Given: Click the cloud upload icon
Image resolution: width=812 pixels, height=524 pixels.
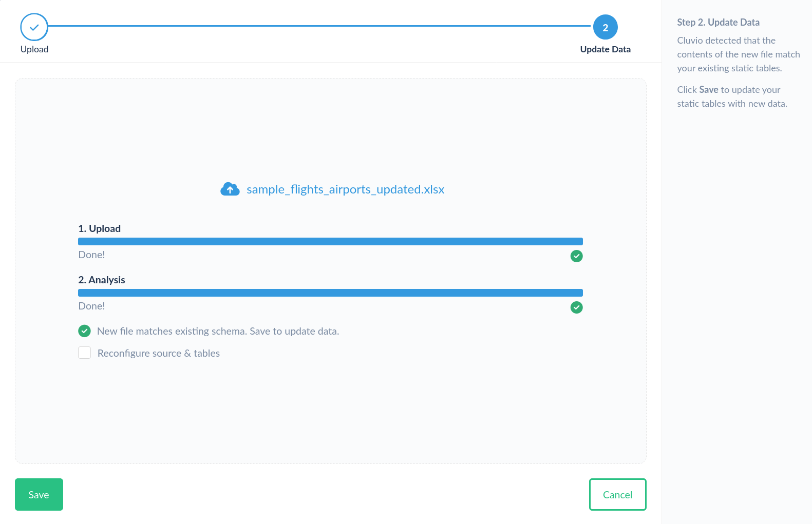Looking at the screenshot, I should pos(230,189).
